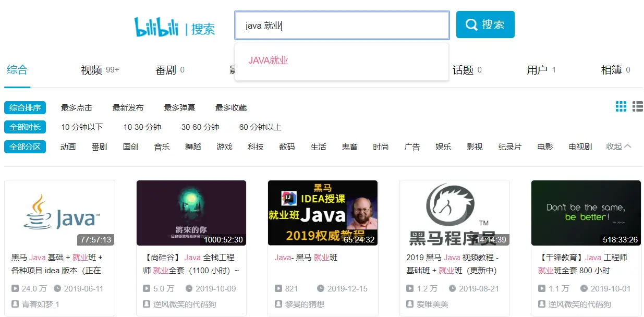Open the Don't be the same thumbnail
644x317 pixels.
[x=586, y=213]
